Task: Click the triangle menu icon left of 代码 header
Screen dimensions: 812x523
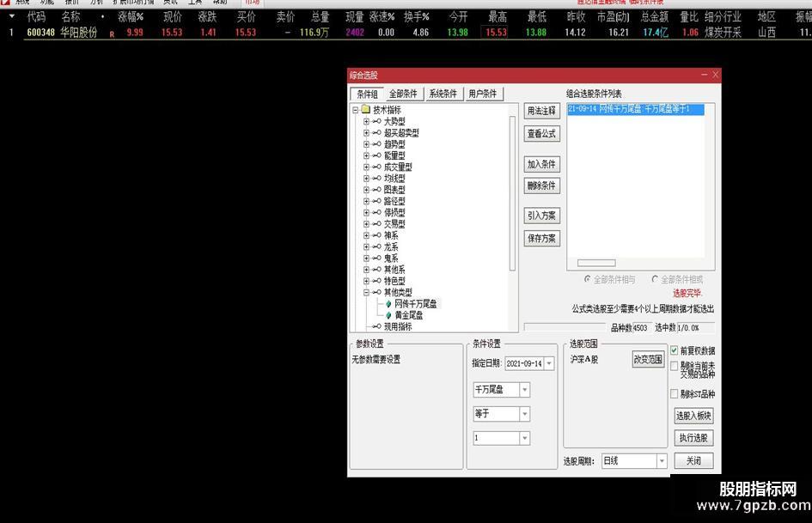Action: click(12, 16)
